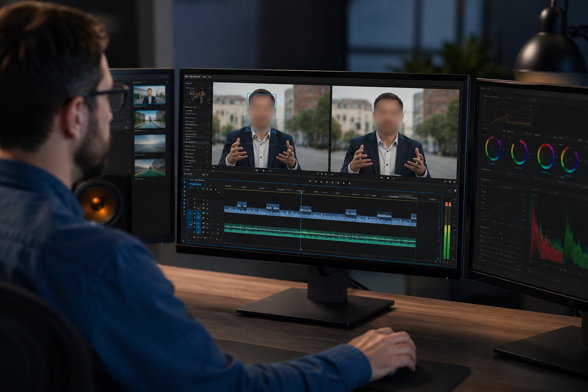Open the second road clip thumbnail on the left monitor
Image resolution: width=588 pixels, height=392 pixels.
(x=150, y=119)
